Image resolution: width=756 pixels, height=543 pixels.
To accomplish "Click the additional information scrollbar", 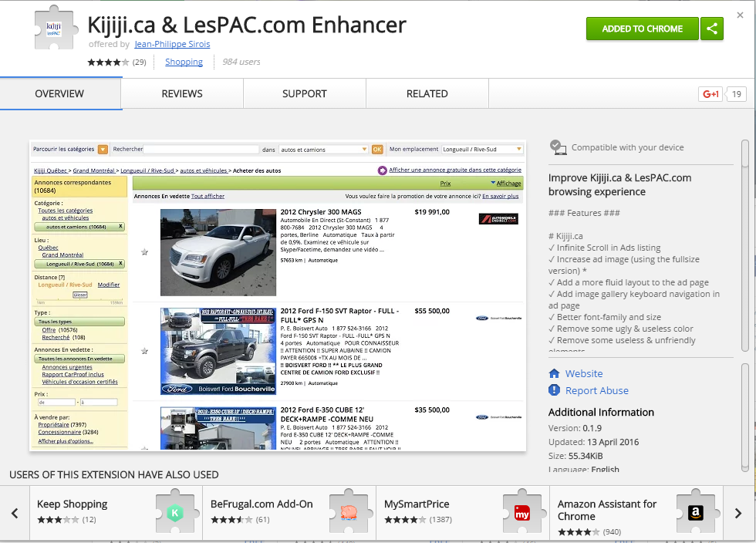I will pos(745,417).
